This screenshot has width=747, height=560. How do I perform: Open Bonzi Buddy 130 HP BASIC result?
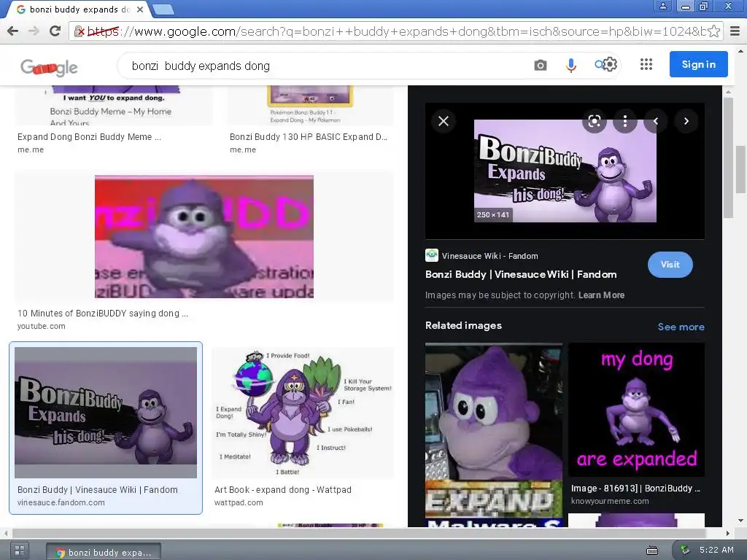[x=309, y=137]
